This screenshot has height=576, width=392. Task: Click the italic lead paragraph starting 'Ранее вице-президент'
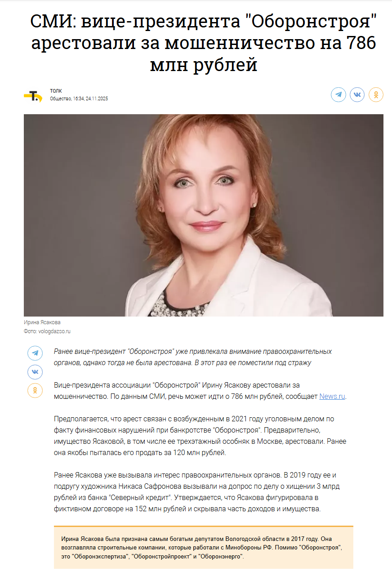[193, 357]
